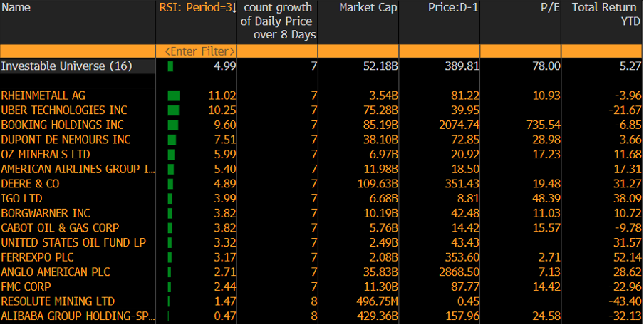Click RSI value 7.51 for DuPont

tap(224, 140)
